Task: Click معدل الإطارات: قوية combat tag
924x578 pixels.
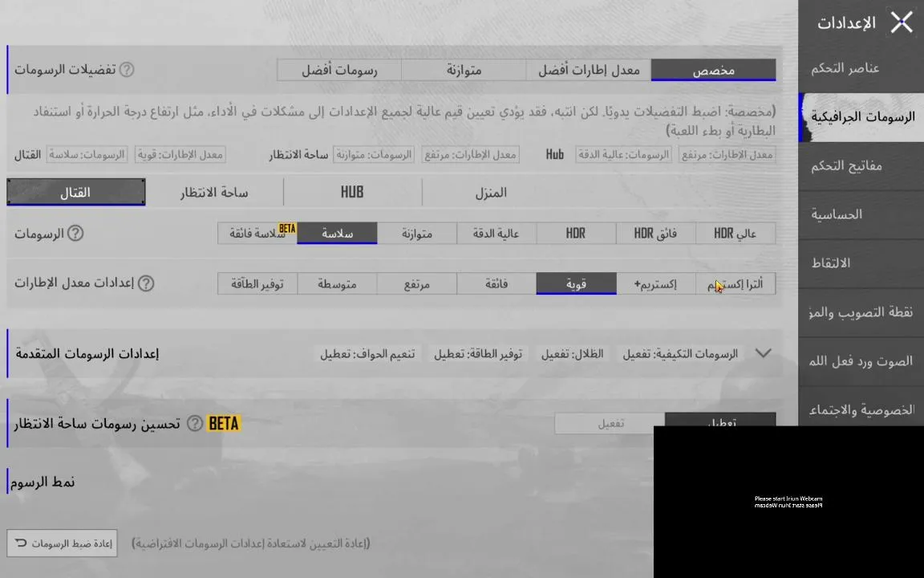Action: [x=180, y=154]
